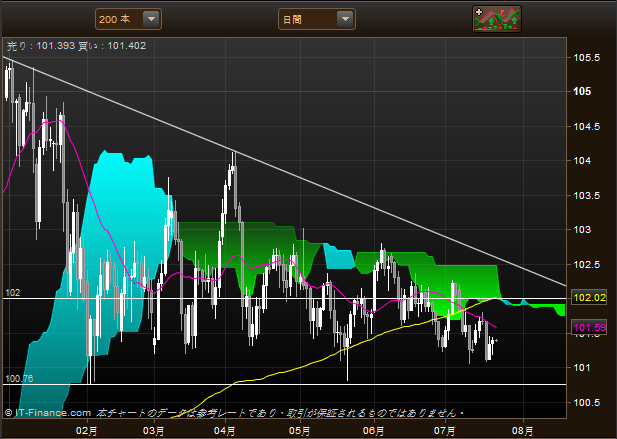Click the 101 price axis label
Image resolution: width=617 pixels, height=439 pixels.
coord(582,368)
